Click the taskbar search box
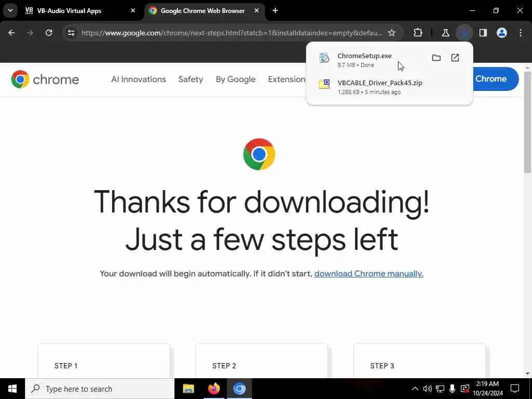The height and width of the screenshot is (399, 532). tap(100, 389)
